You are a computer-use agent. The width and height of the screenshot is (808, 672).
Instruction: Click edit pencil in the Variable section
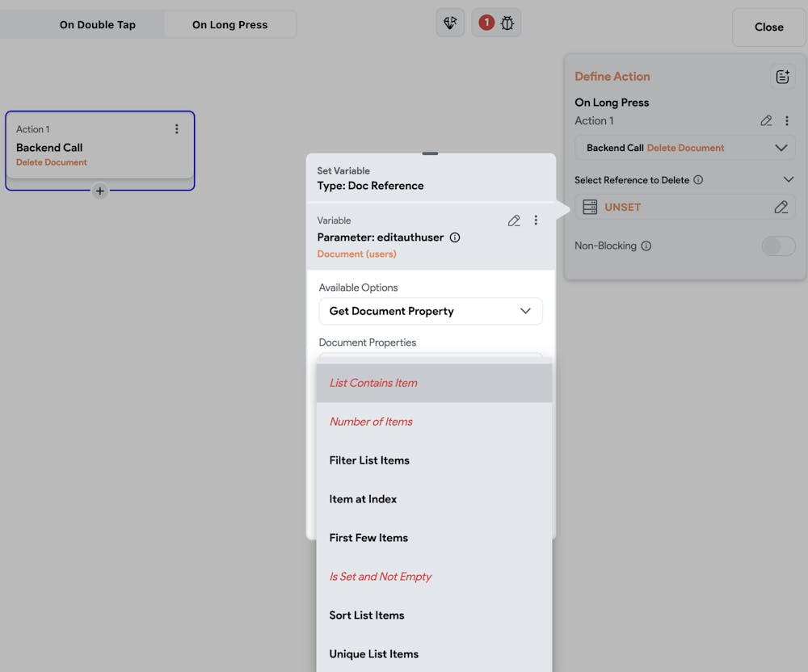[x=514, y=220]
